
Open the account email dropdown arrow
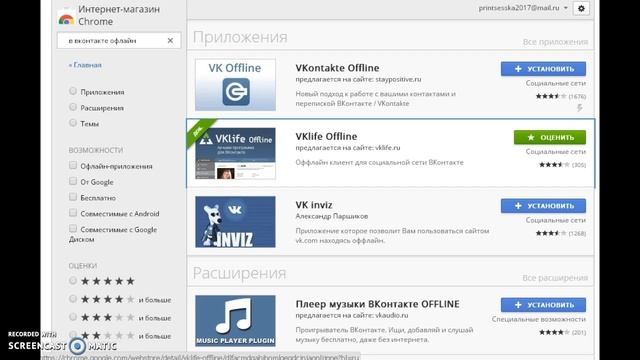tap(566, 8)
